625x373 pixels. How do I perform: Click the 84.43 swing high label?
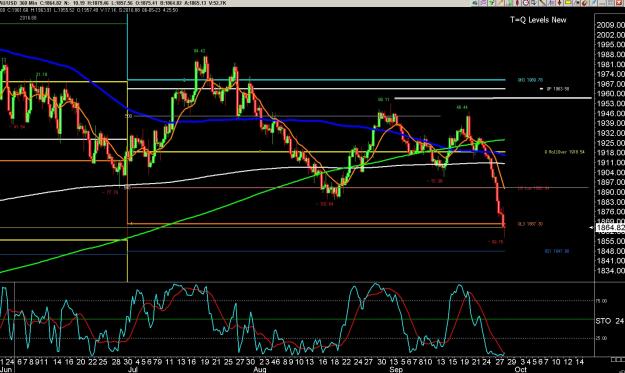click(x=199, y=51)
